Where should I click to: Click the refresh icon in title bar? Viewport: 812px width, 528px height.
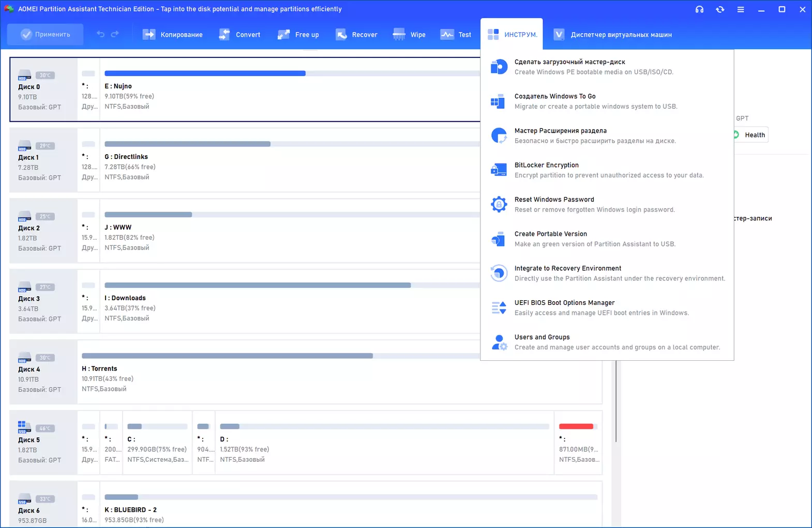720,9
